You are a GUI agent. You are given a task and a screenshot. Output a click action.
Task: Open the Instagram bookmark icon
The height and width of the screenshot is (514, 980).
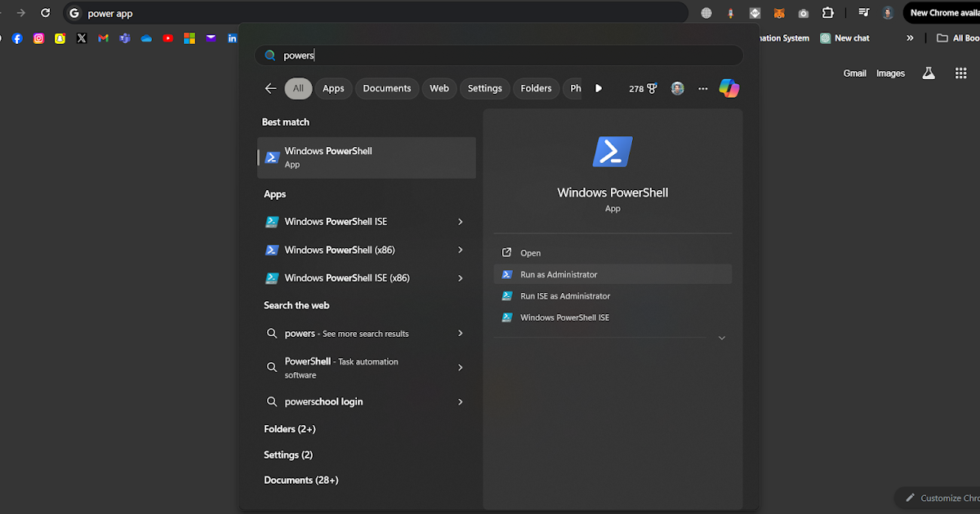38,38
